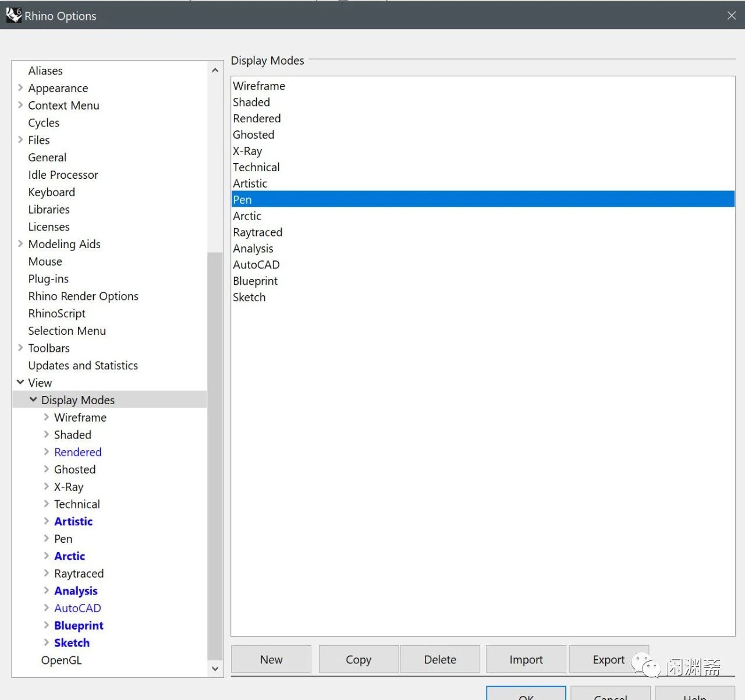
Task: Collapse the View tree section
Action: tap(20, 383)
